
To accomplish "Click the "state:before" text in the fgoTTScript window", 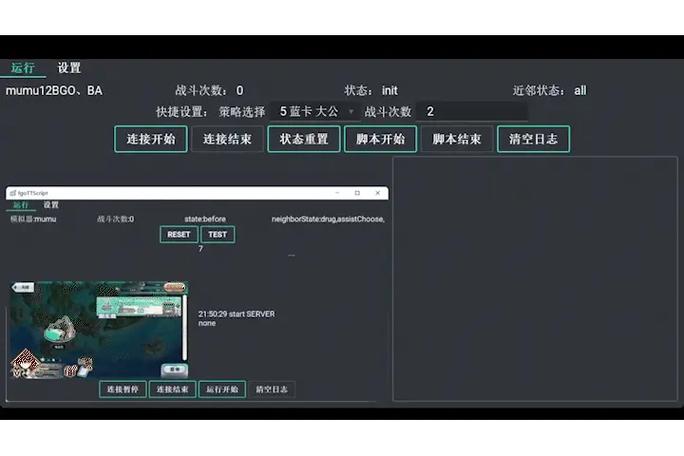I will pos(205,219).
